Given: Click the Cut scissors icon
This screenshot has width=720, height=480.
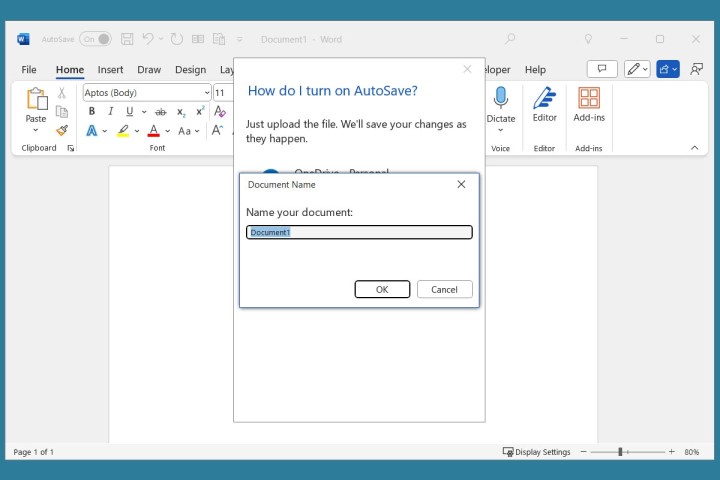Looking at the screenshot, I should point(62,93).
